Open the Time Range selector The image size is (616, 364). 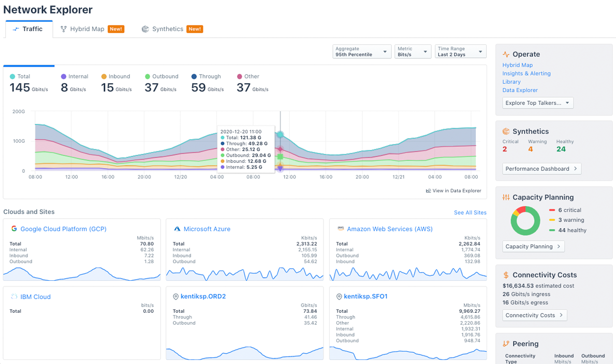pyautogui.click(x=460, y=51)
